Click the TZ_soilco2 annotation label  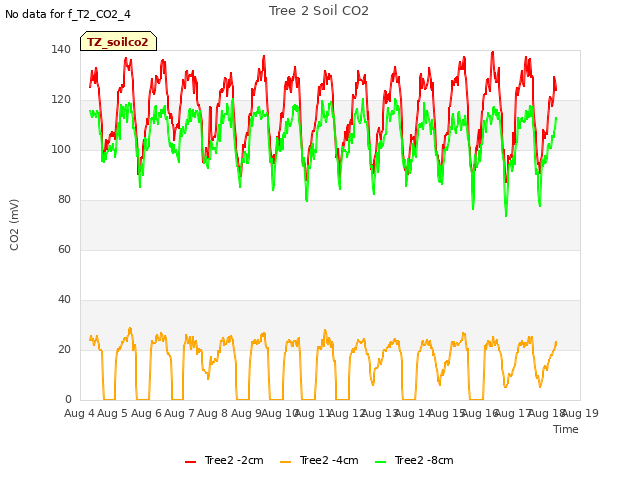(118, 42)
